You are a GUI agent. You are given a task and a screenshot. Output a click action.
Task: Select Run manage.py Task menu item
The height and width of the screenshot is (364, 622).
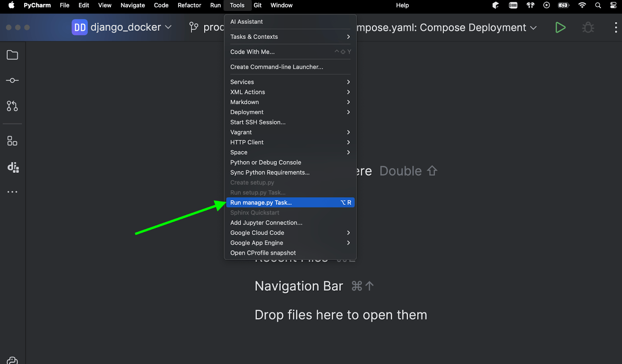290,203
